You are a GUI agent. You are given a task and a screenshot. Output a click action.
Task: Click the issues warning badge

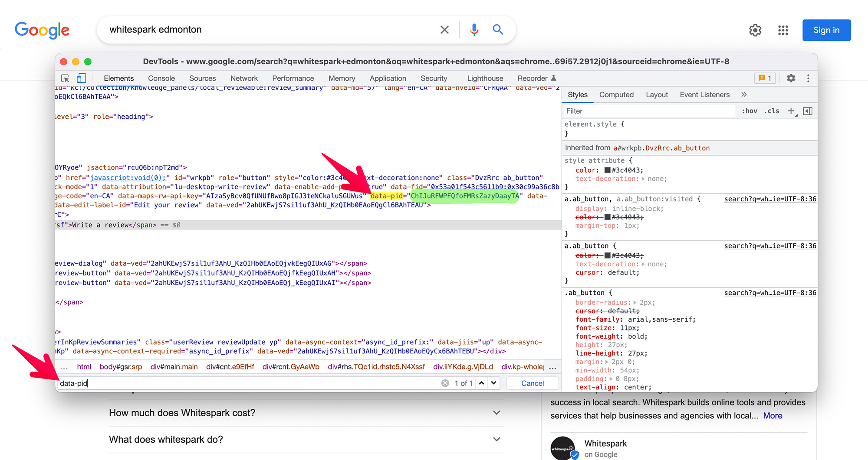click(x=765, y=78)
